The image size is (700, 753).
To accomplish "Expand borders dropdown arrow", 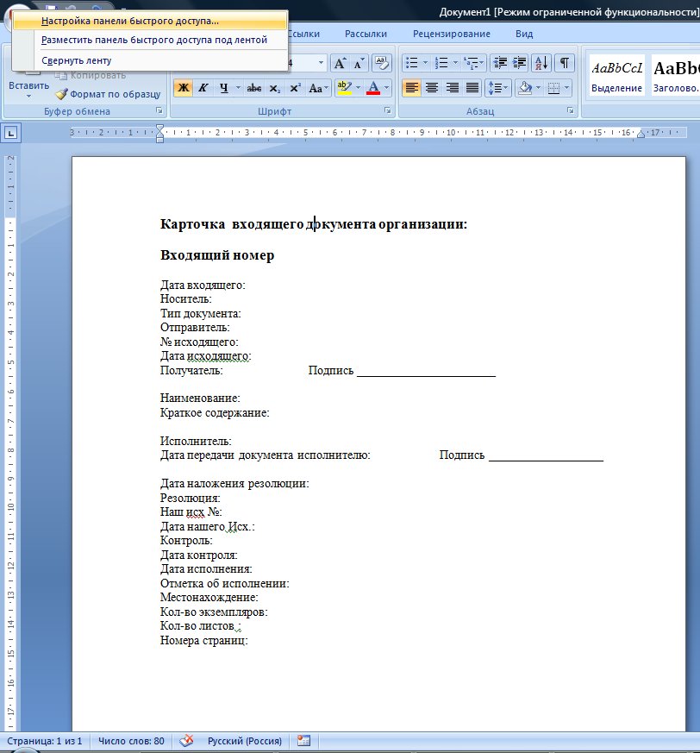I will 567,88.
